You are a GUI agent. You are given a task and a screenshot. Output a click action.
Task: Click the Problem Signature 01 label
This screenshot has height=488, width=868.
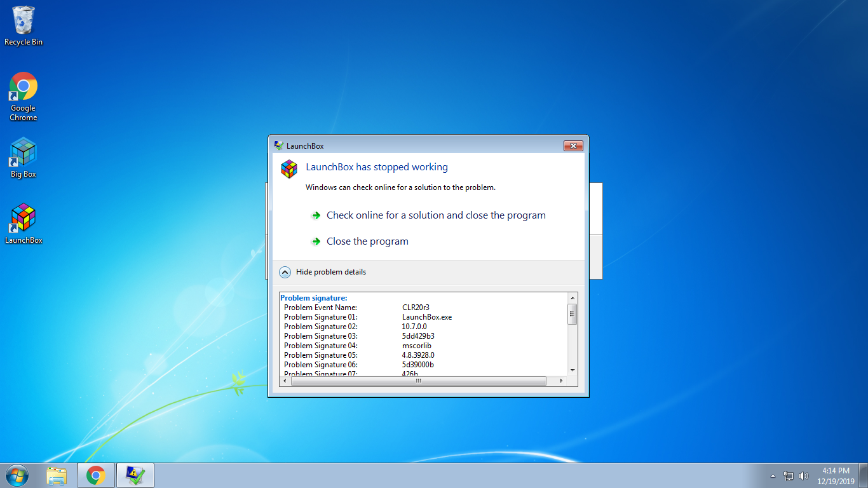[x=321, y=317]
